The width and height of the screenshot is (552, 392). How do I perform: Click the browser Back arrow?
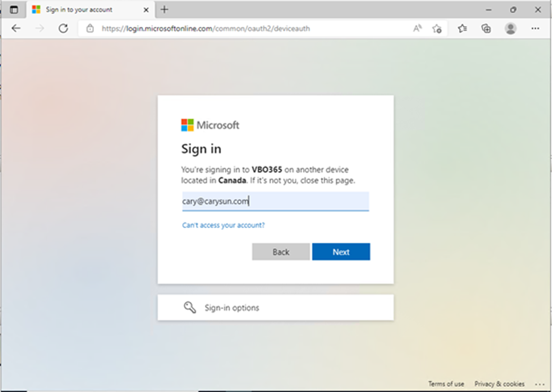click(16, 28)
